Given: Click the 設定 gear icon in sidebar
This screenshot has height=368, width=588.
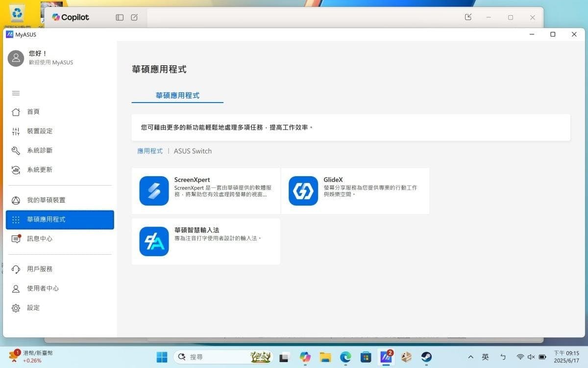Looking at the screenshot, I should tap(16, 308).
